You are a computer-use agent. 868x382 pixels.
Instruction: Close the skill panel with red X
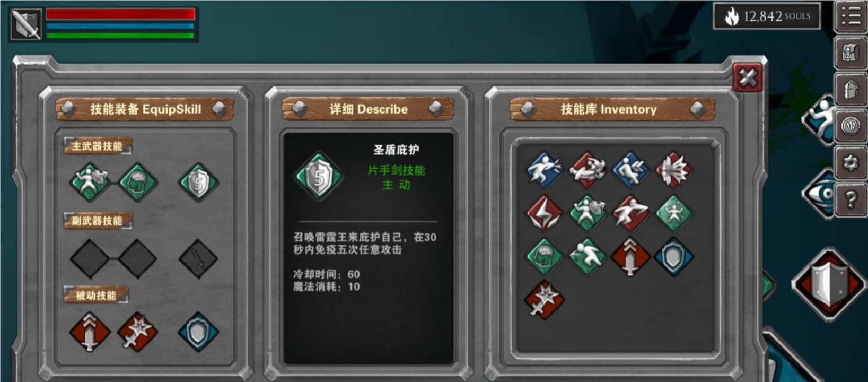coord(748,78)
